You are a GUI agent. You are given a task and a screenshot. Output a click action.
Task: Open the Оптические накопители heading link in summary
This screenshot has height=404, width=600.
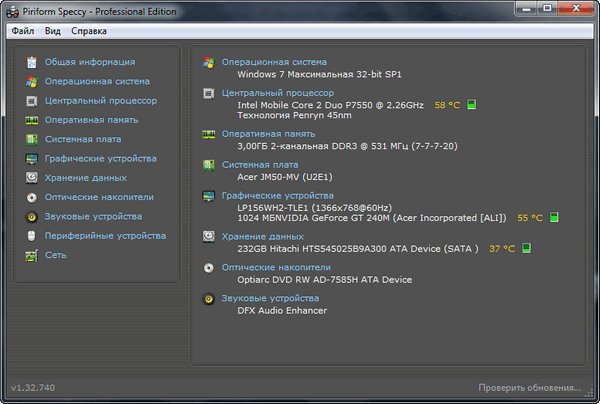(x=276, y=267)
